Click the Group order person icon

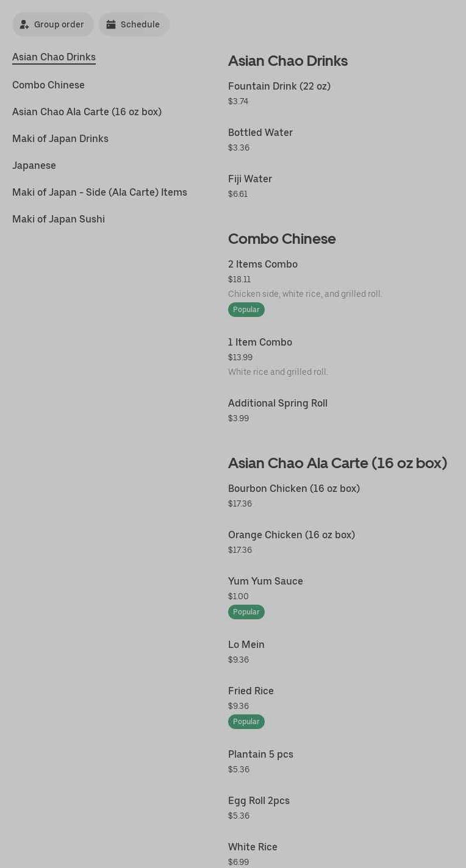click(x=24, y=24)
